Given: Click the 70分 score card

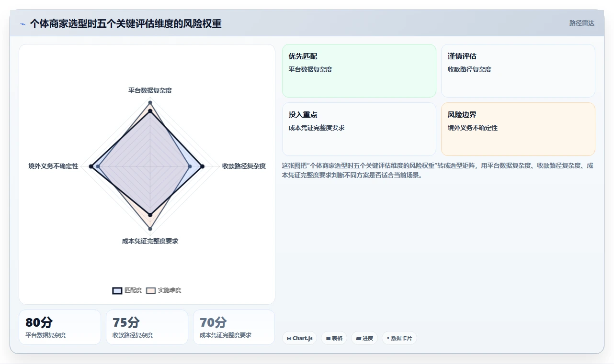Looking at the screenshot, I should click(234, 327).
